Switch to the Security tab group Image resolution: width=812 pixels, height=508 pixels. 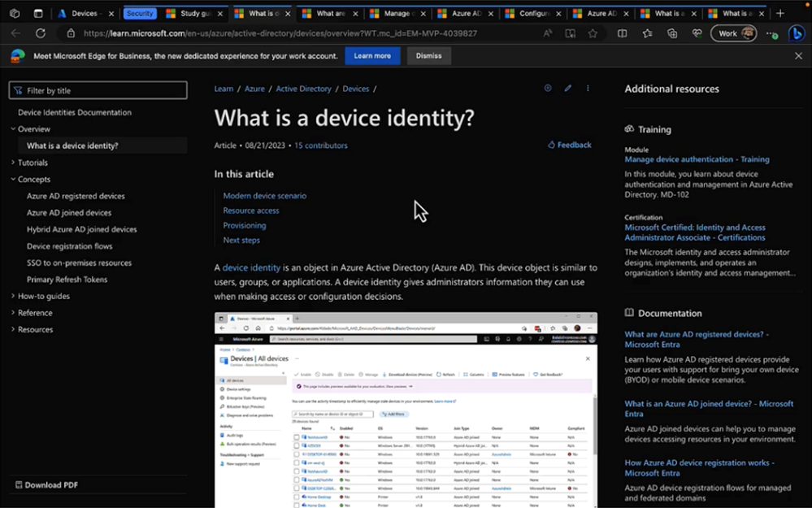point(140,13)
